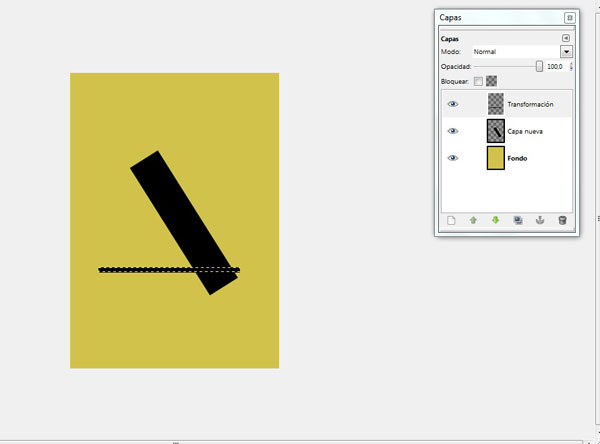Select the Transformación layer thumbnail
This screenshot has width=600, height=444.
click(x=496, y=104)
